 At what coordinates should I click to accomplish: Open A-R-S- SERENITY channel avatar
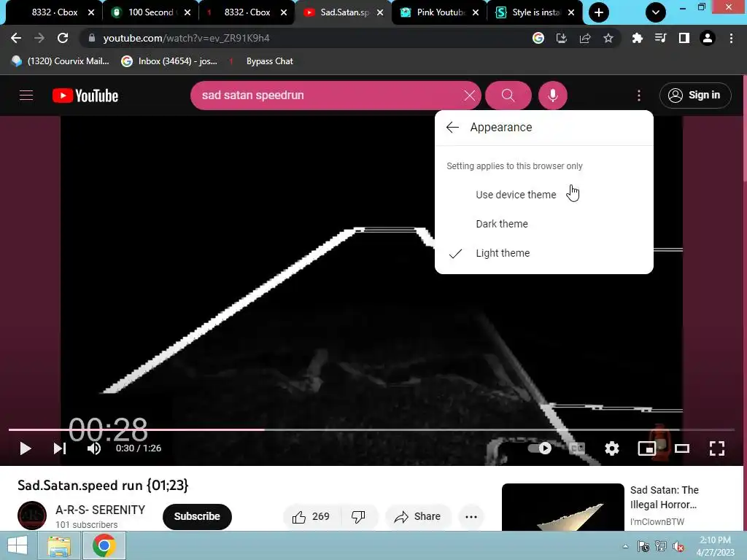32,516
